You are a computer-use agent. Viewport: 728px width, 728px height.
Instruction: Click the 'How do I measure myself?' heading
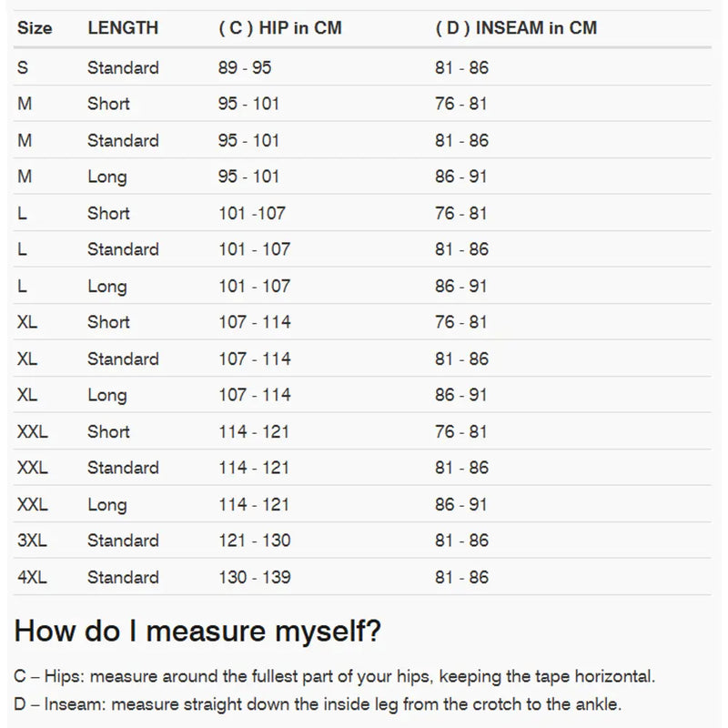click(x=197, y=630)
